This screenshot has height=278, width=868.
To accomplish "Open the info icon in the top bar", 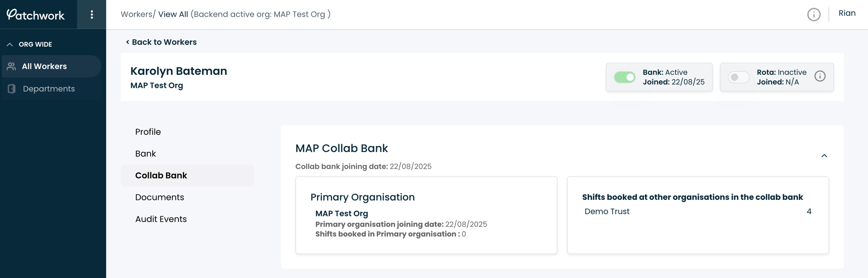I will pos(814,14).
